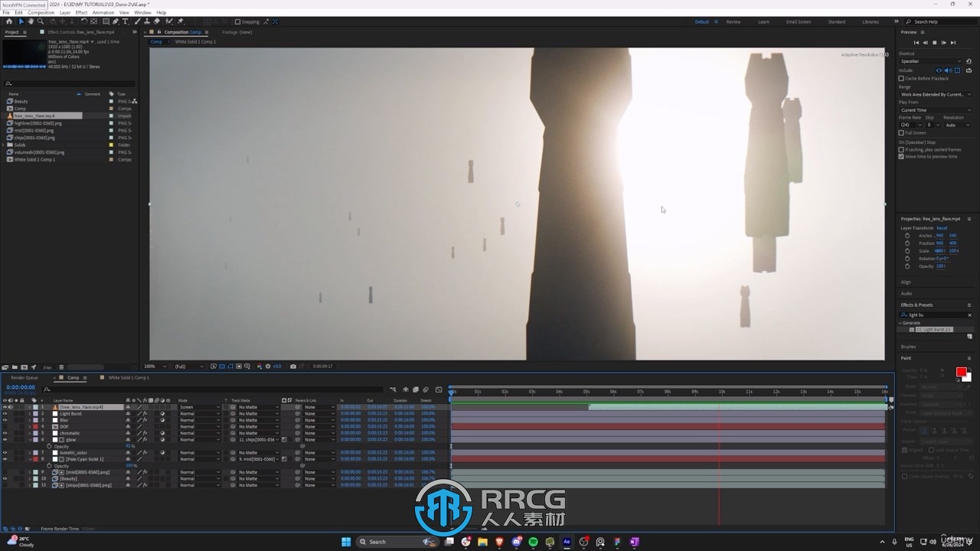Open the preview Resolution 'Auto' dropdown
The image size is (980, 551).
click(x=957, y=125)
